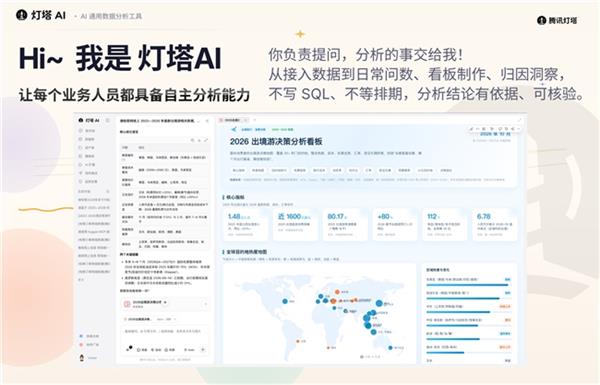The image size is (600, 385).
Task: Click the first progress bar in the ranking panel
Action: (468, 285)
